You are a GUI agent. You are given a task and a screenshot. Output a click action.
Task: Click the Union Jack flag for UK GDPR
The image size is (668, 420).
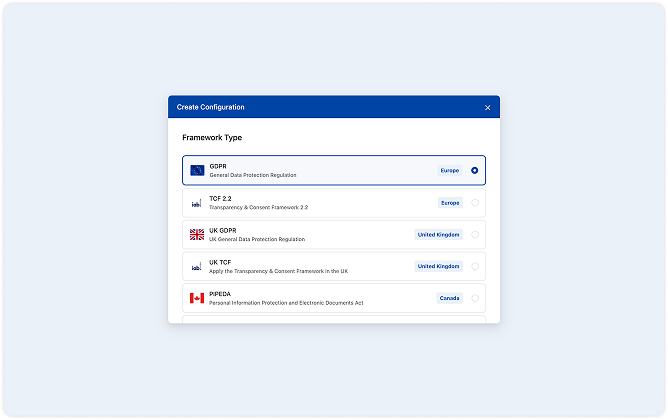click(197, 235)
